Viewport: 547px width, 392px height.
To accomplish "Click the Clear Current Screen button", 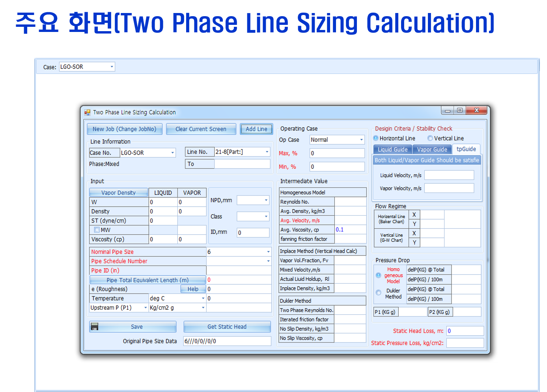I will pos(201,129).
